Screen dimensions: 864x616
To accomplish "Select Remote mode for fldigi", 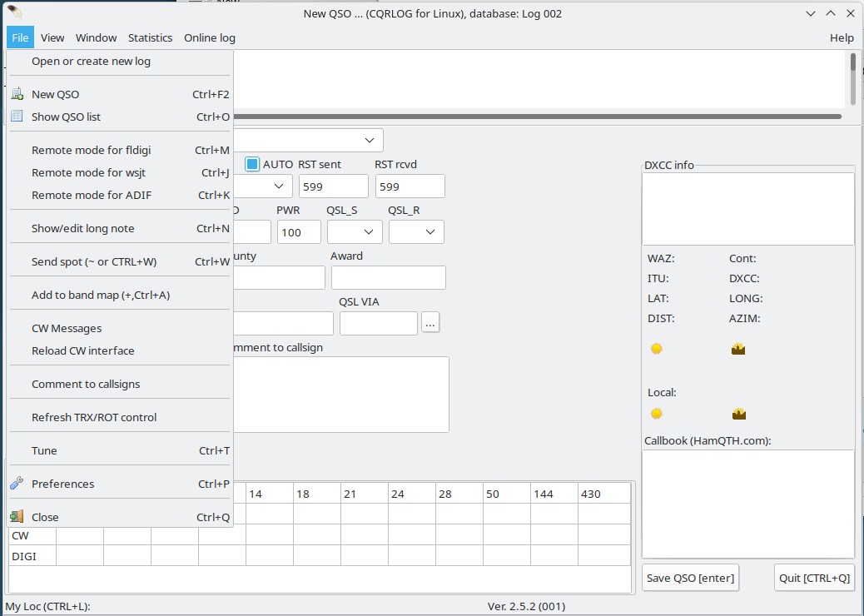I will point(120,150).
